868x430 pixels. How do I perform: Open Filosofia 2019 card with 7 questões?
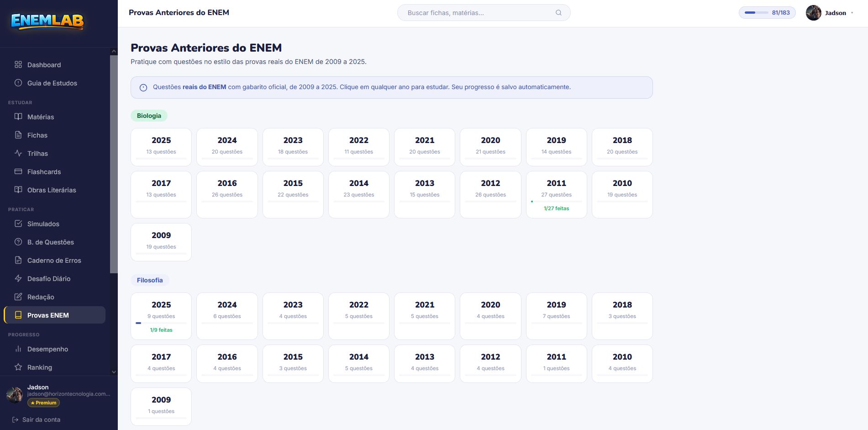point(556,316)
